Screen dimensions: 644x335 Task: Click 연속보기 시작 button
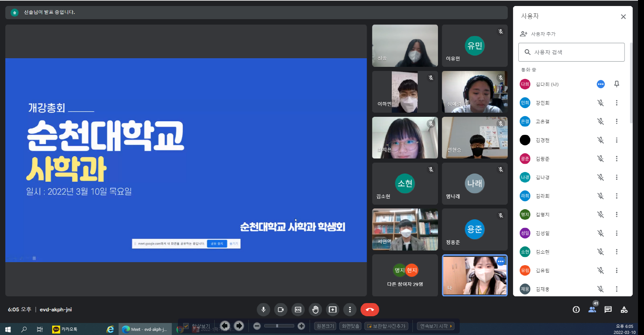[x=436, y=326]
